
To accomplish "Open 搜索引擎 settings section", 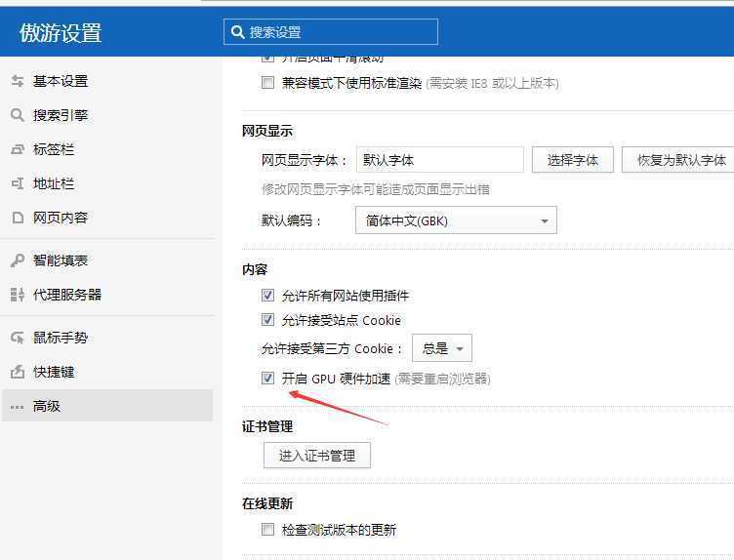I will click(x=61, y=115).
